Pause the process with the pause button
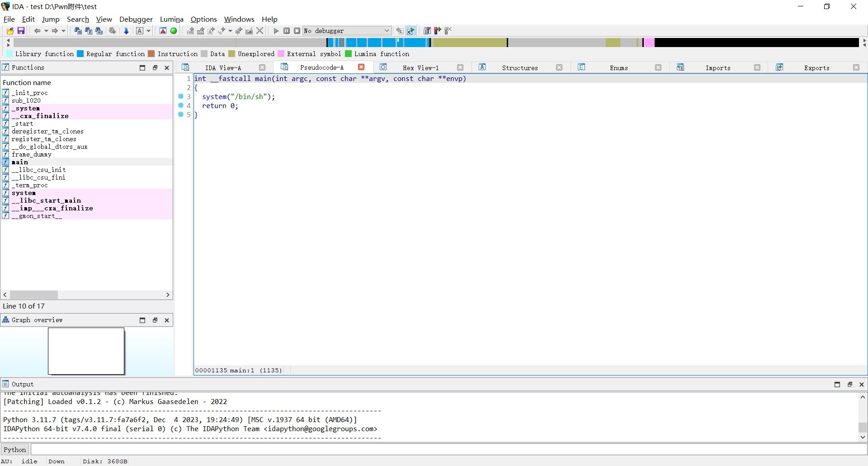The width and height of the screenshot is (868, 466). click(287, 31)
